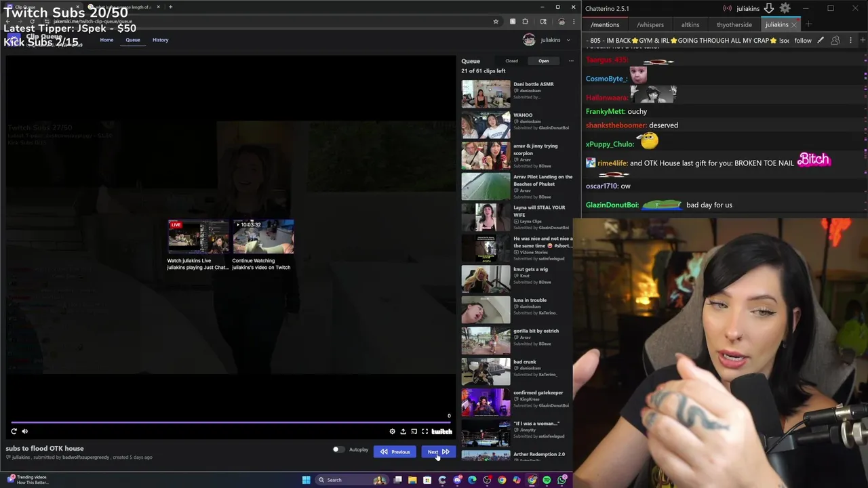The image size is (868, 488).
Task: Click the Chatterino account name juliakins
Action: pyautogui.click(x=748, y=8)
